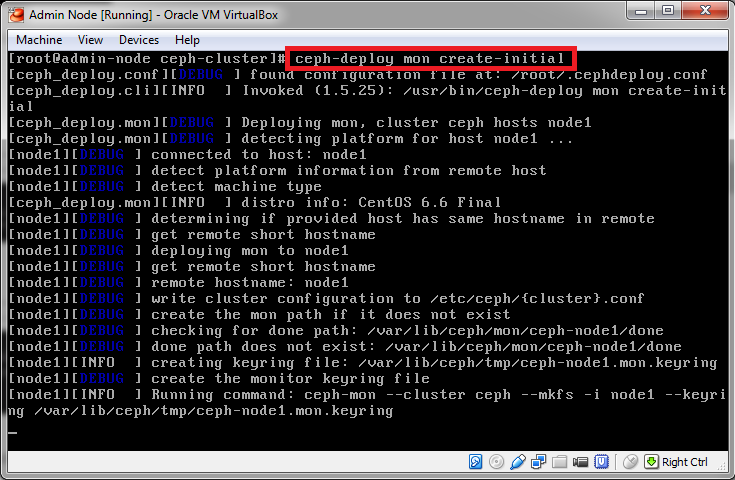Screen dimensions: 735x480
Task: Click the video capture camera icon
Action: pyautogui.click(x=580, y=462)
